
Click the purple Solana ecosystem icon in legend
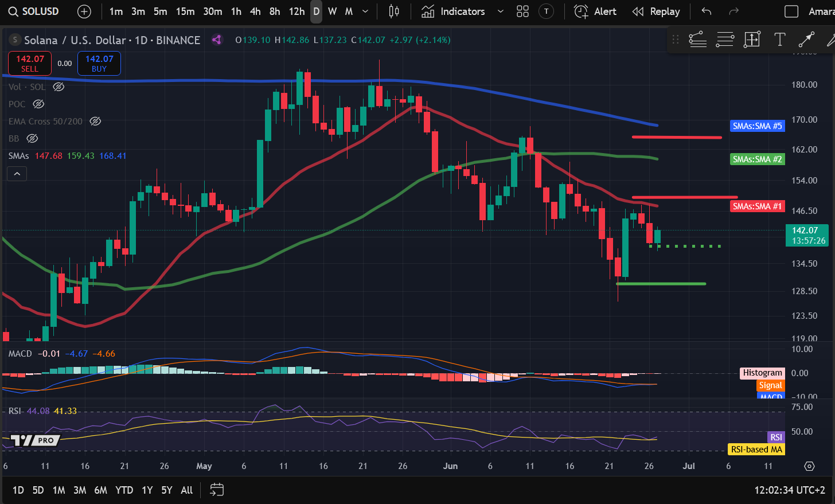(217, 40)
